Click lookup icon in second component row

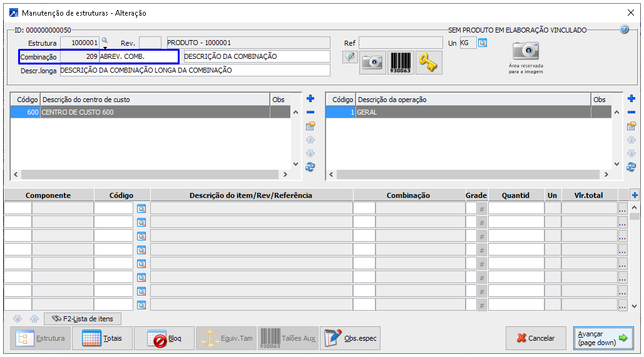pos(141,223)
